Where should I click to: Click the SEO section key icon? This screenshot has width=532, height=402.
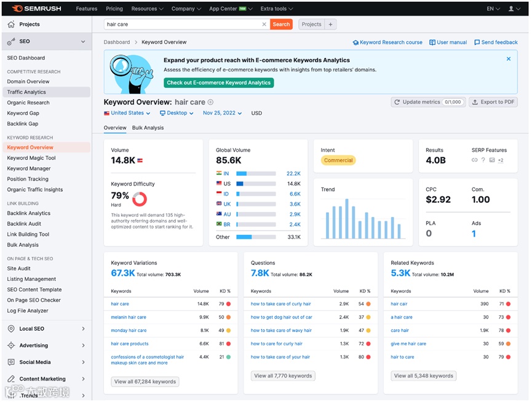point(11,41)
